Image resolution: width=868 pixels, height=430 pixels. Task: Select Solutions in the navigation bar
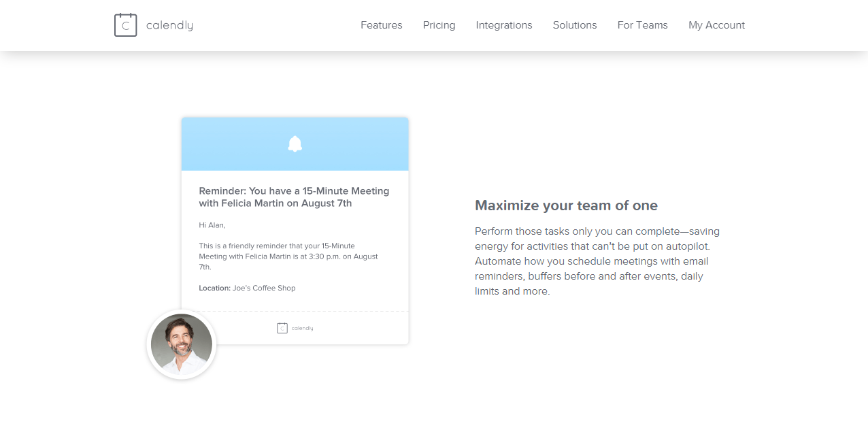575,25
